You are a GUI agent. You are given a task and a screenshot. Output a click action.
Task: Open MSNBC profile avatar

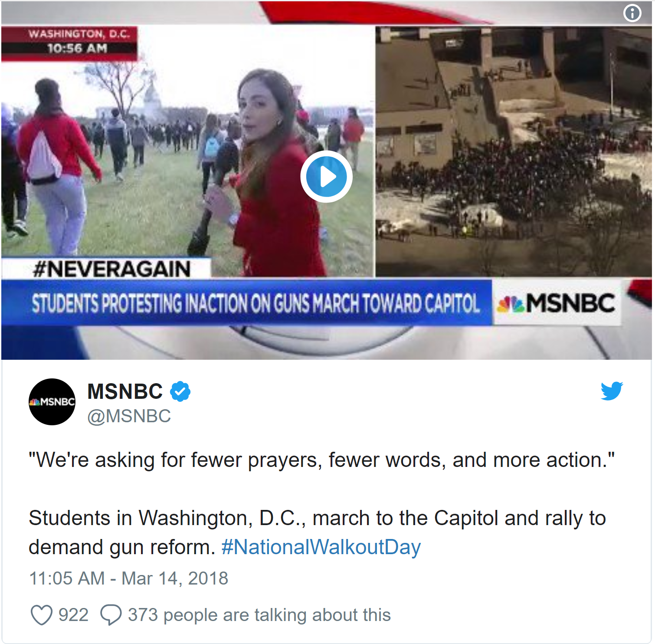[52, 402]
